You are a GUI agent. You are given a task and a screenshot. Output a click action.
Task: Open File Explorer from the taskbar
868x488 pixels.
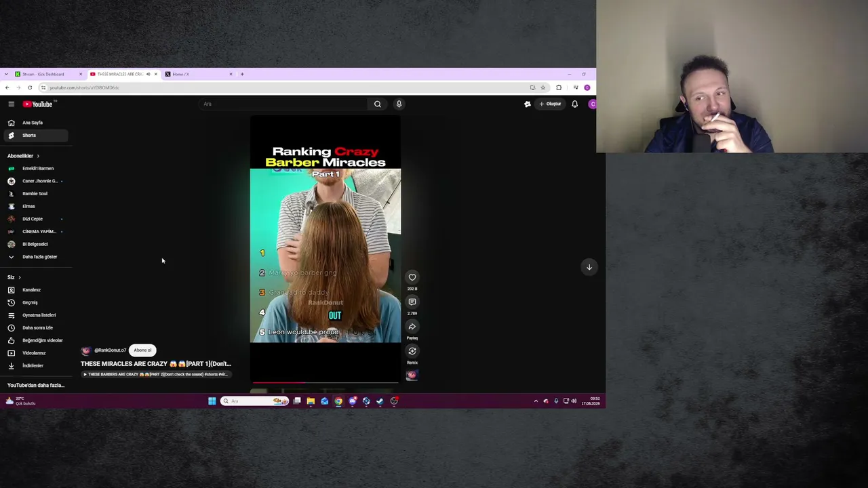click(x=311, y=401)
